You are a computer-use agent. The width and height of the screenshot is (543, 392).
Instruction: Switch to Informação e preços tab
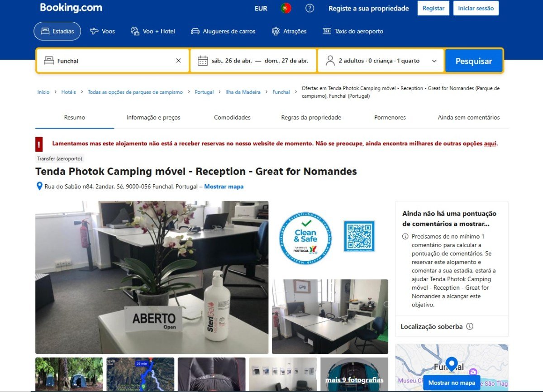pos(153,117)
